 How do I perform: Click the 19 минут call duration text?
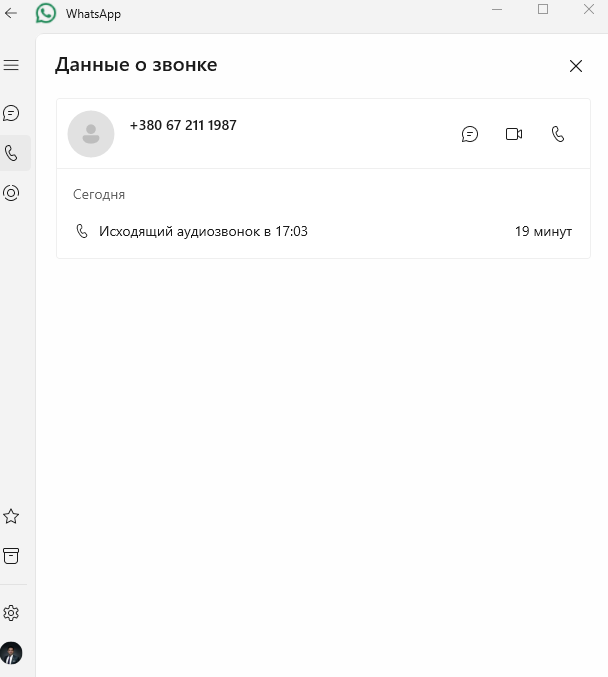click(544, 231)
